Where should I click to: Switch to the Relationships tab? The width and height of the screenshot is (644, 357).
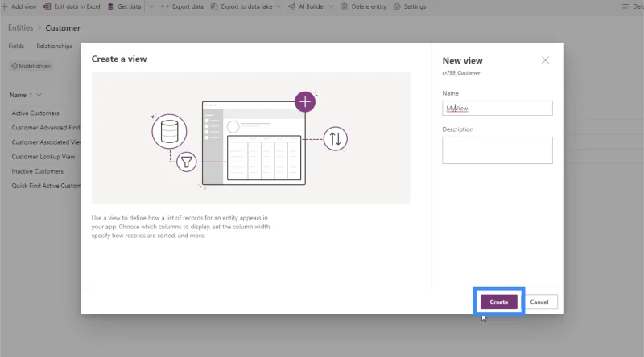click(54, 46)
